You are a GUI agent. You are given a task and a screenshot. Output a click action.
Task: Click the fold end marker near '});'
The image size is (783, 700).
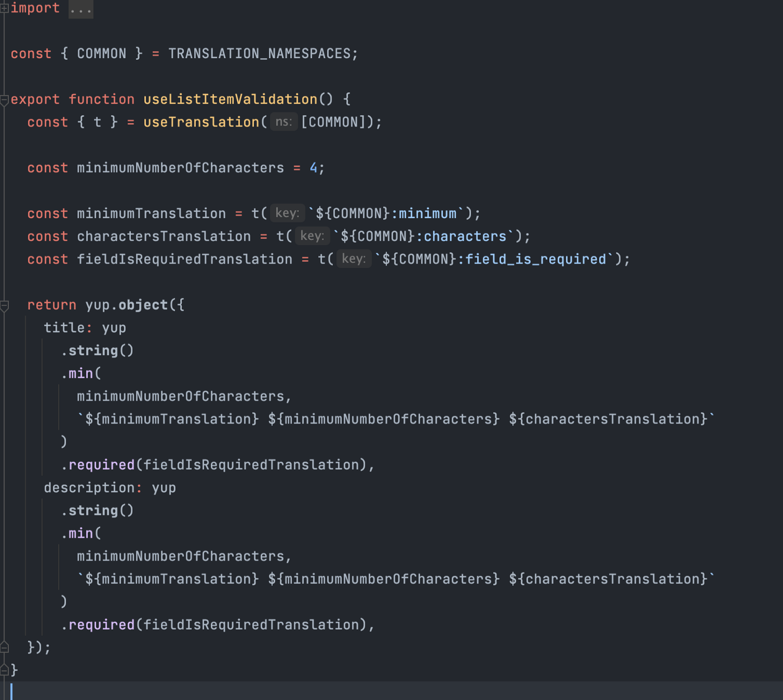point(4,647)
